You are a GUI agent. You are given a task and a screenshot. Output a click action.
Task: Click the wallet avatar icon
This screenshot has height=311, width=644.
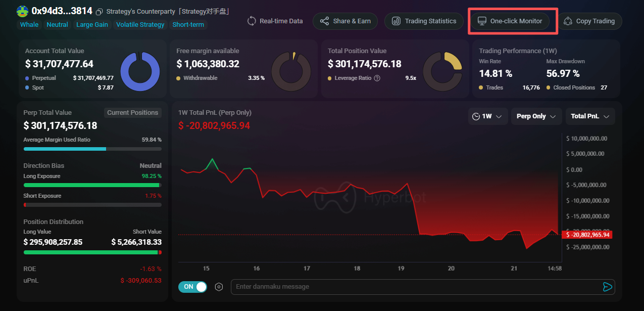23,11
